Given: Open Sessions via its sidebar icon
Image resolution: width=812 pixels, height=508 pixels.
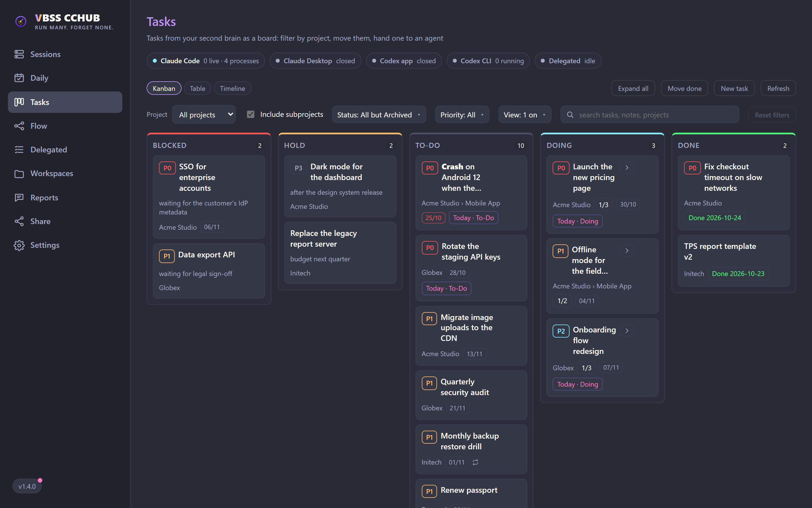Looking at the screenshot, I should pos(19,54).
